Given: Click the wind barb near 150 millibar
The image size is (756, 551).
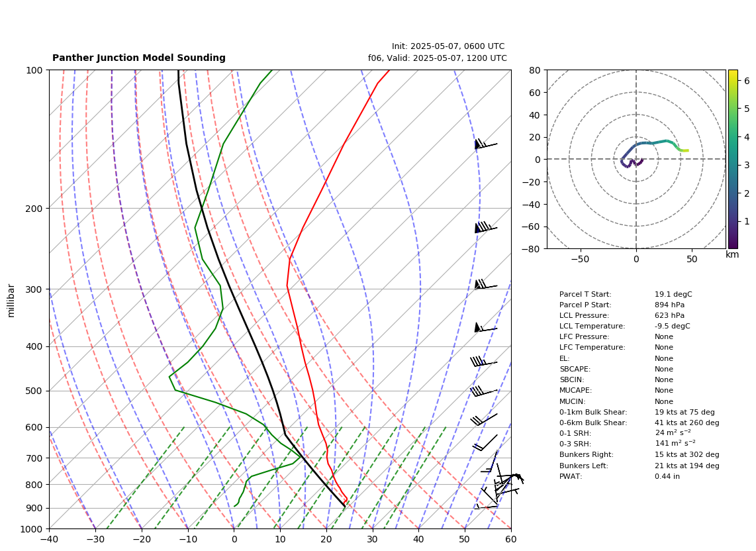Looking at the screenshot, I should 486,144.
